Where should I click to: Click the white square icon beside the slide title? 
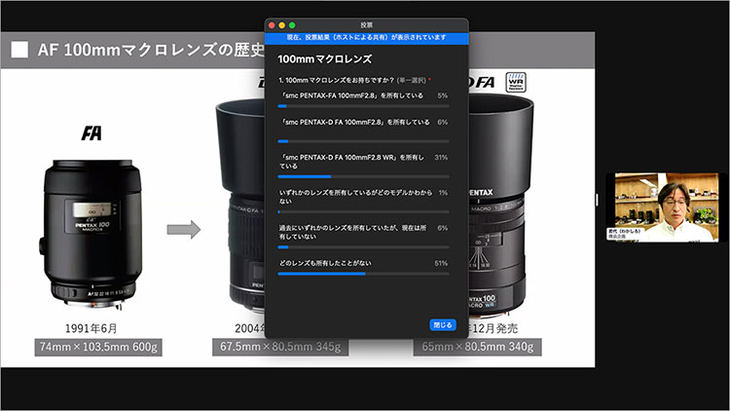(19, 49)
